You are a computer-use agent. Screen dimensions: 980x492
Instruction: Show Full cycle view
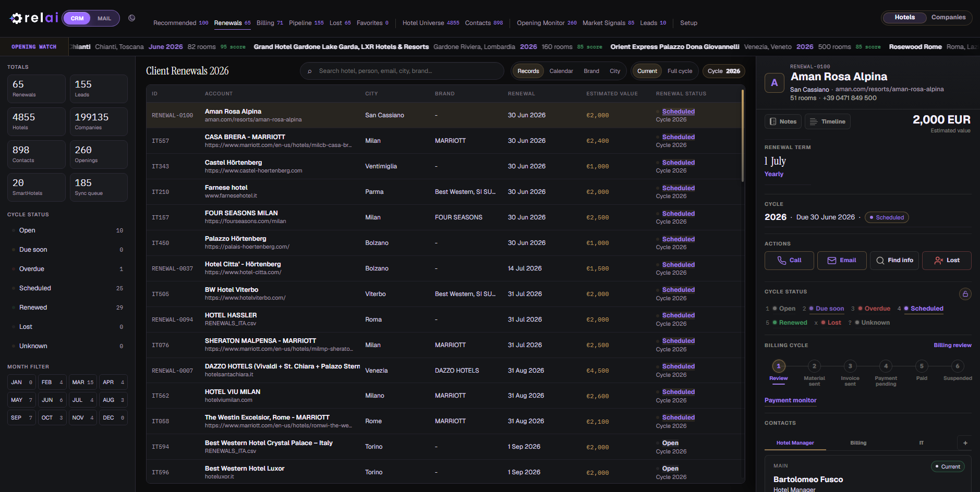click(x=680, y=71)
